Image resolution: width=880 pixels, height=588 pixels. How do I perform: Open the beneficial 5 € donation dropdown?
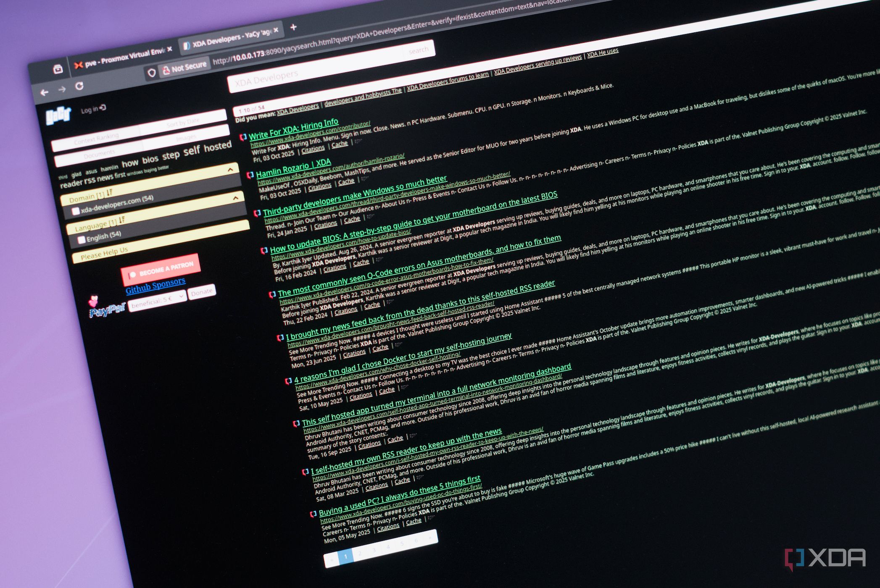[x=157, y=301]
